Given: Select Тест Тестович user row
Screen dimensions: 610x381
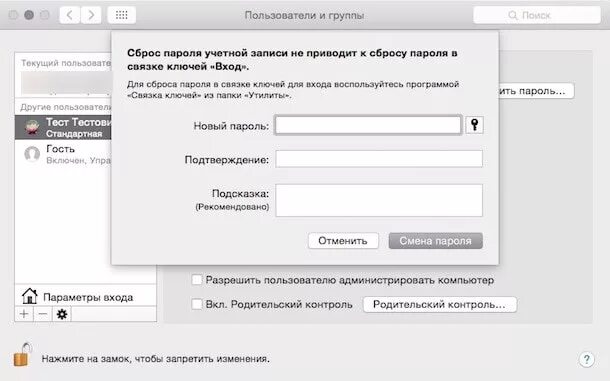Looking at the screenshot, I should [63, 127].
